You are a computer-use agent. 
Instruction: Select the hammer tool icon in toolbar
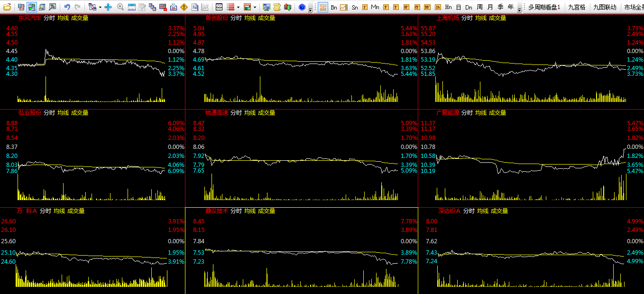coord(53,7)
